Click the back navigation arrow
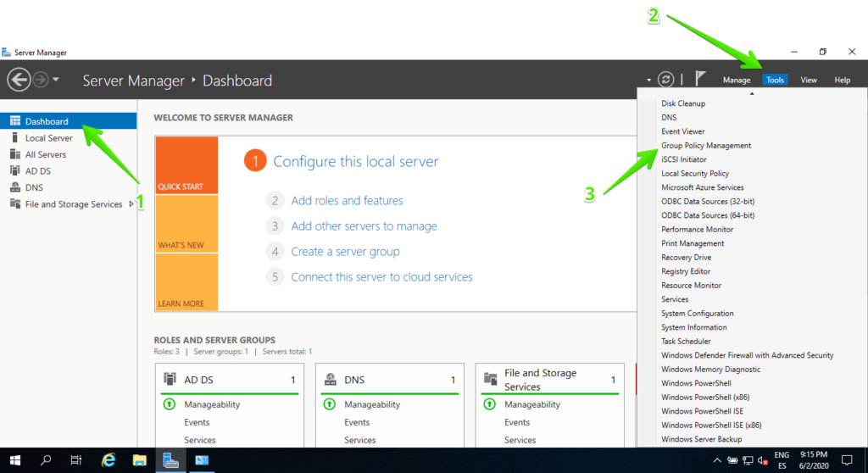868x473 pixels. pyautogui.click(x=19, y=80)
